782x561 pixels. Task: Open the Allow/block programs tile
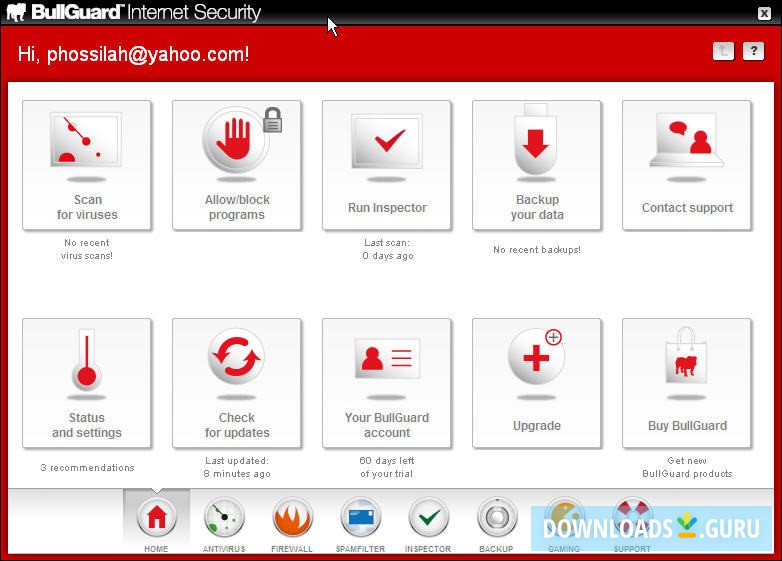pos(237,165)
